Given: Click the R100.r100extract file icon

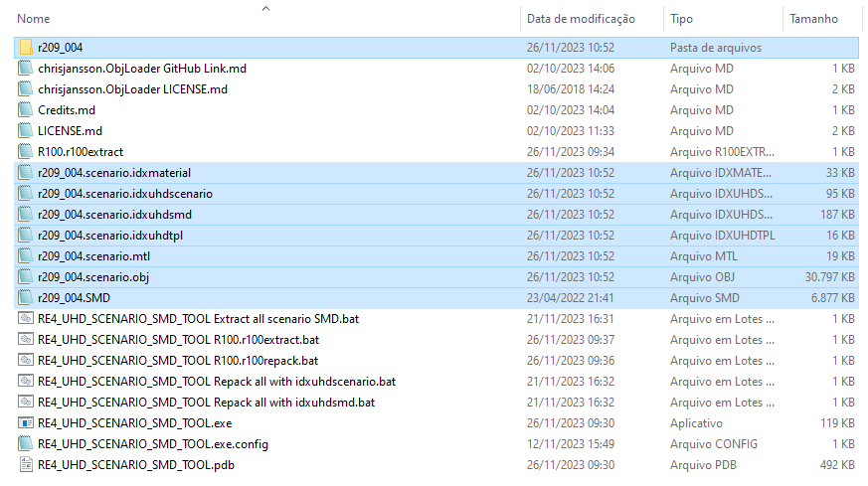Looking at the screenshot, I should pos(26,152).
